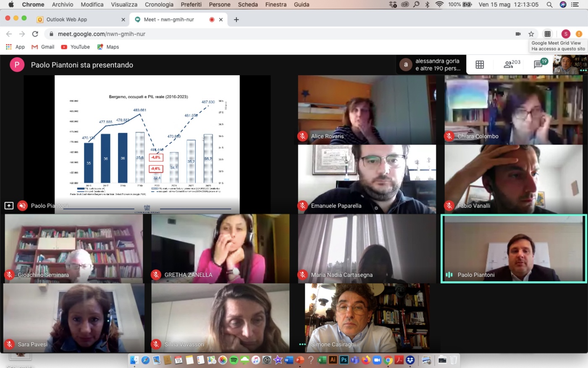Screen dimensions: 588x368
Task: Open the Gmail bookmark link
Action: coord(43,47)
